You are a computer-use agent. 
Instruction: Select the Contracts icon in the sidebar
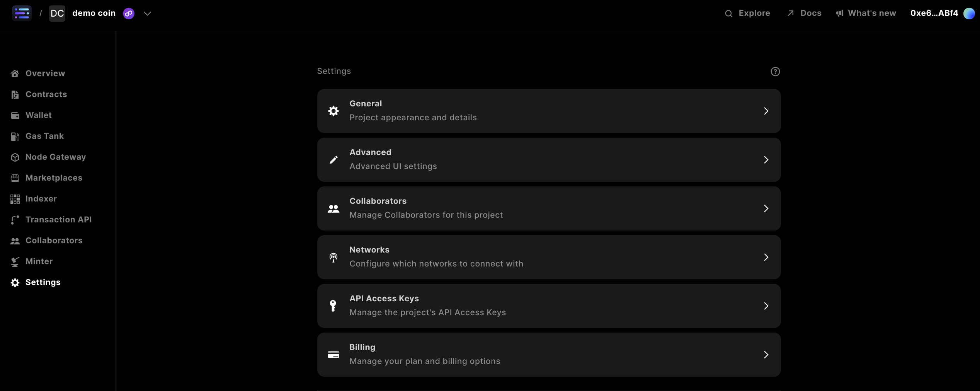pos(15,94)
